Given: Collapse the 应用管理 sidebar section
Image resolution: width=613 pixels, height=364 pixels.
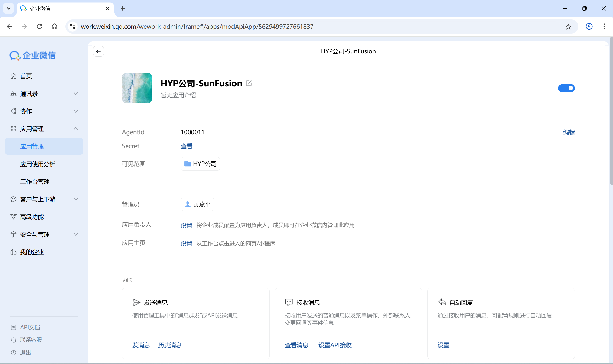Looking at the screenshot, I should coord(76,129).
